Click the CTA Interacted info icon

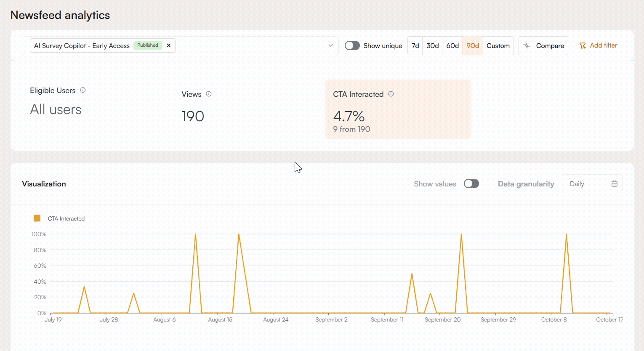pyautogui.click(x=391, y=94)
